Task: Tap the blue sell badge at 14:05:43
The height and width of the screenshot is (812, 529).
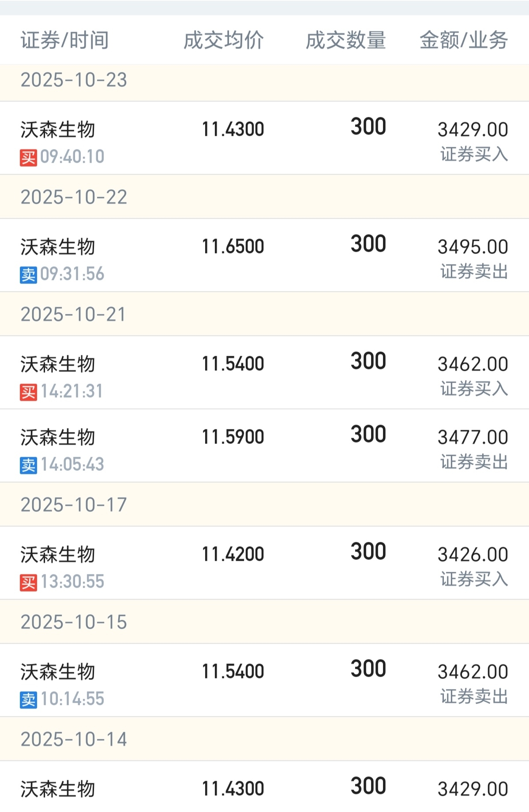Action: 28,465
